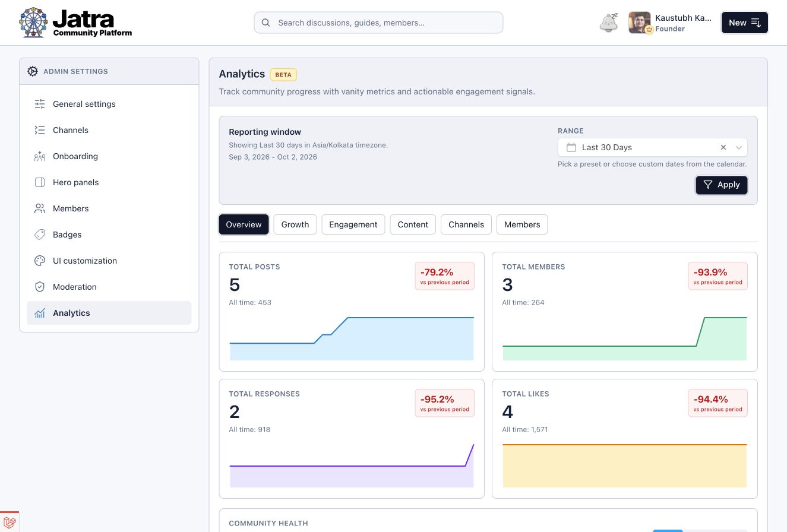Screen dimensions: 787x532
Task: Click the Total Likes orange trend chart
Action: pyautogui.click(x=625, y=465)
